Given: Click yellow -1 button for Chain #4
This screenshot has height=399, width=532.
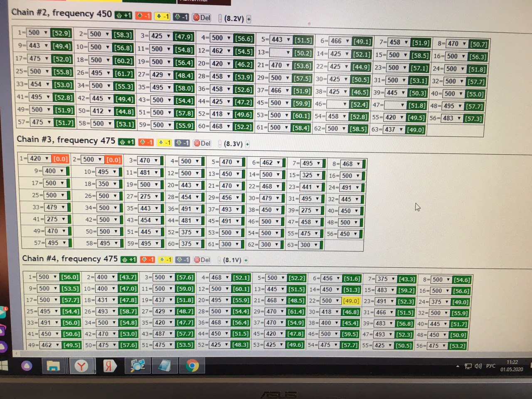Looking at the screenshot, I should [x=165, y=259].
